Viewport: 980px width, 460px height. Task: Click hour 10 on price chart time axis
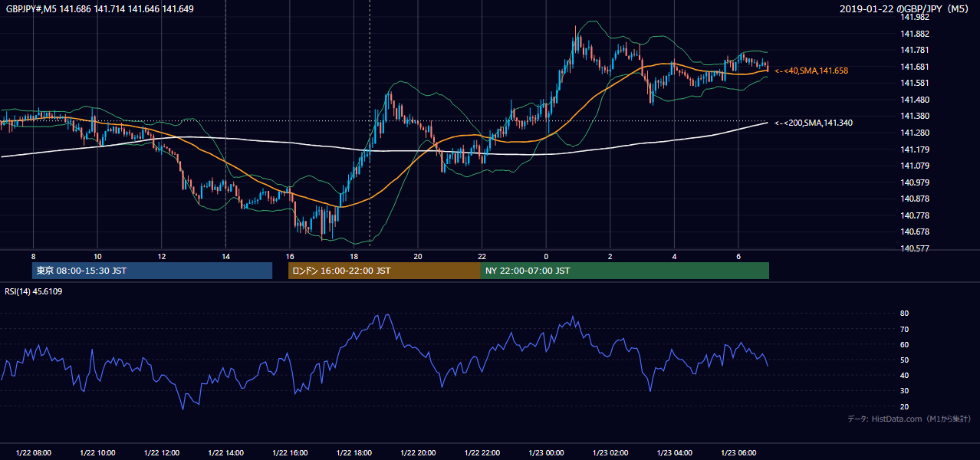coord(97,256)
